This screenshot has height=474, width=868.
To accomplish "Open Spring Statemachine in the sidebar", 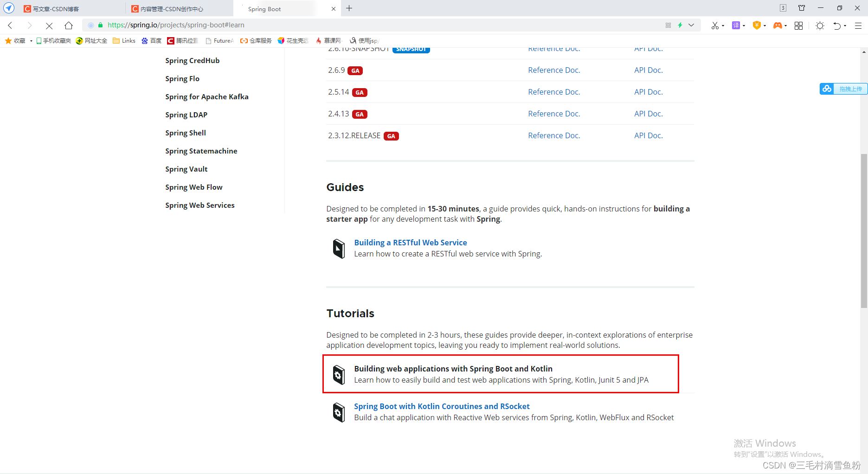I will tap(201, 151).
